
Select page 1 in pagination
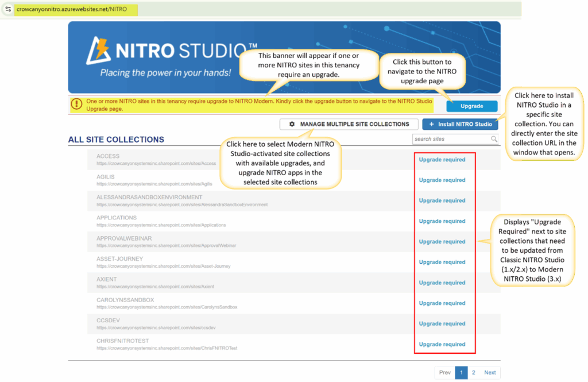tap(461, 373)
